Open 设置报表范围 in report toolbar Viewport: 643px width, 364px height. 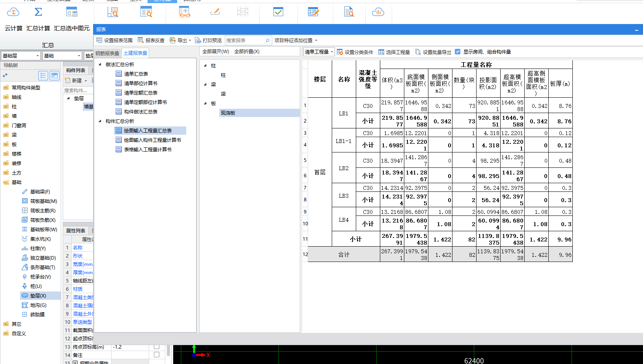[x=114, y=40]
